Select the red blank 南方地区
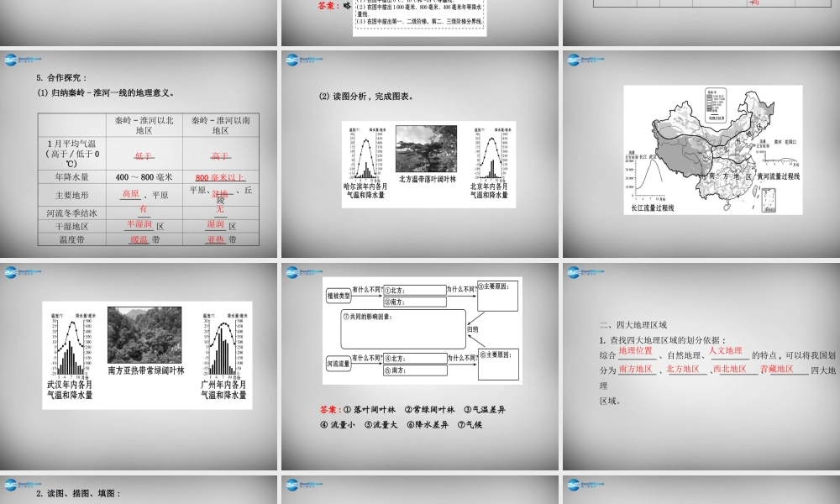Screen dimensions: 840x504 click(x=636, y=369)
